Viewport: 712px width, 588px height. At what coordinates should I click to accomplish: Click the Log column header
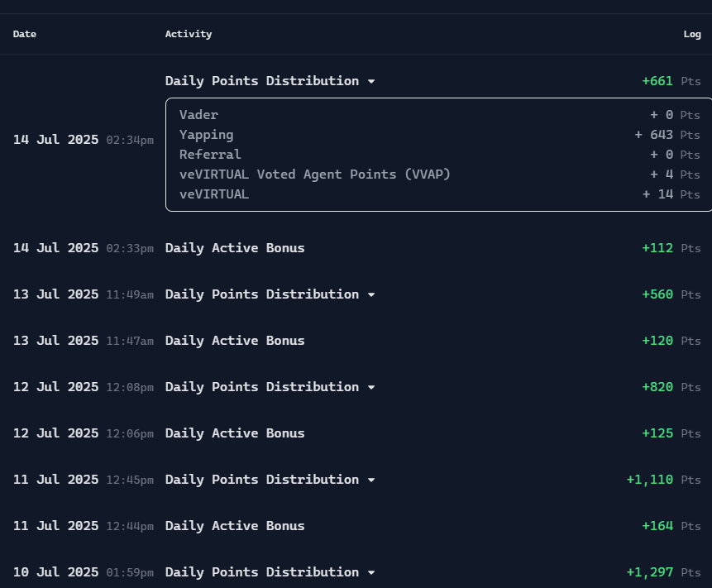692,34
